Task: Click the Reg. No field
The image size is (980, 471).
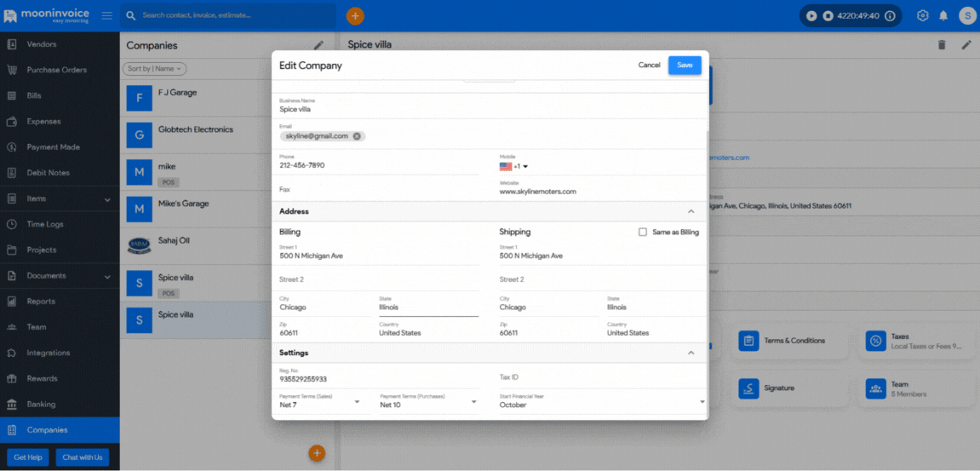Action: (380, 376)
